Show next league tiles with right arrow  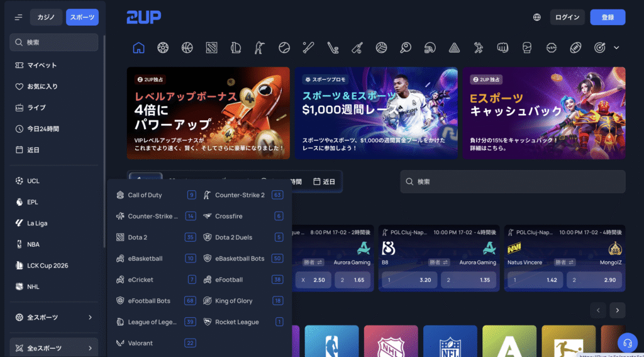tap(618, 310)
